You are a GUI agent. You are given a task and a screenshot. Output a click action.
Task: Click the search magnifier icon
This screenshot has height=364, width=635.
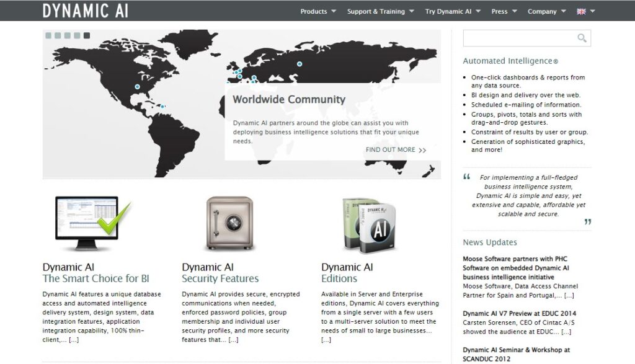coord(582,38)
